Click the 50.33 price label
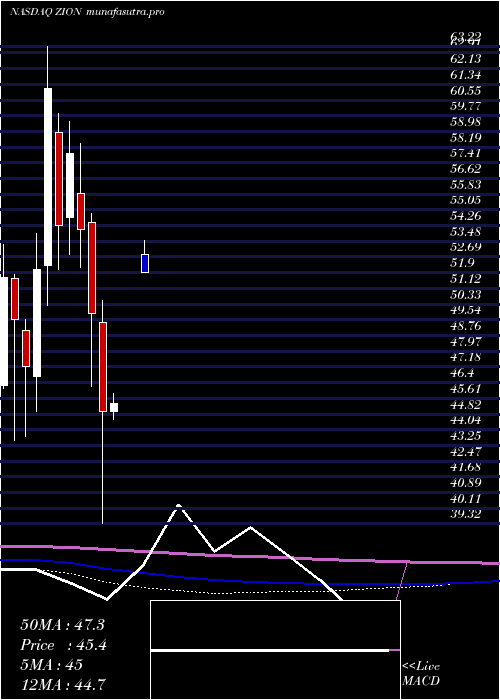Screen dimensions: 500x700 [466, 294]
